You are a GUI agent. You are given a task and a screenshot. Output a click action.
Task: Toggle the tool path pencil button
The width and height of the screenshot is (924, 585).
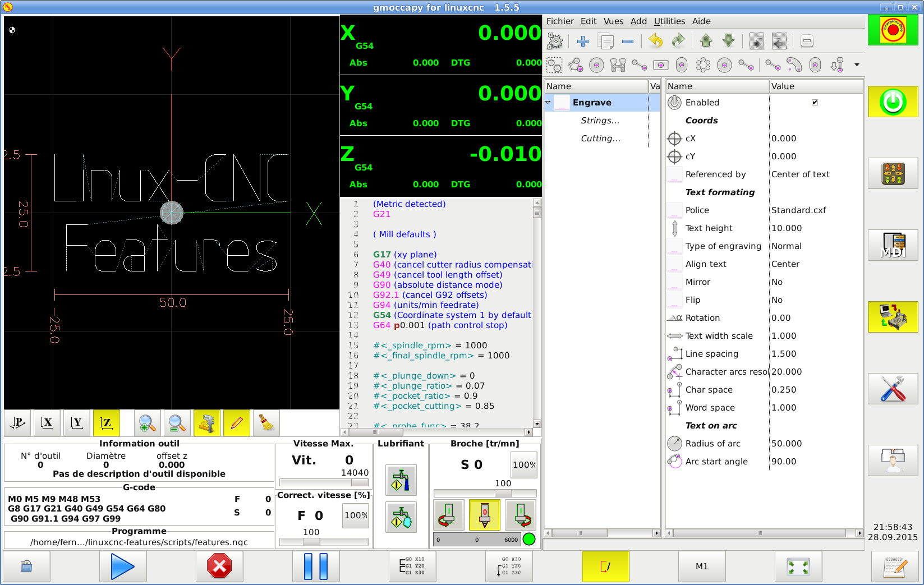click(x=237, y=423)
